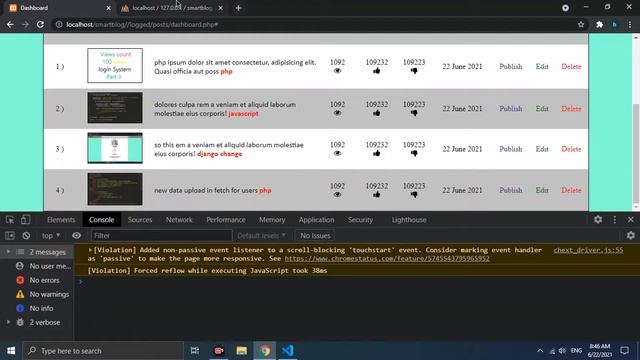Click the thumbs-down icon in row 2

pyautogui.click(x=414, y=113)
